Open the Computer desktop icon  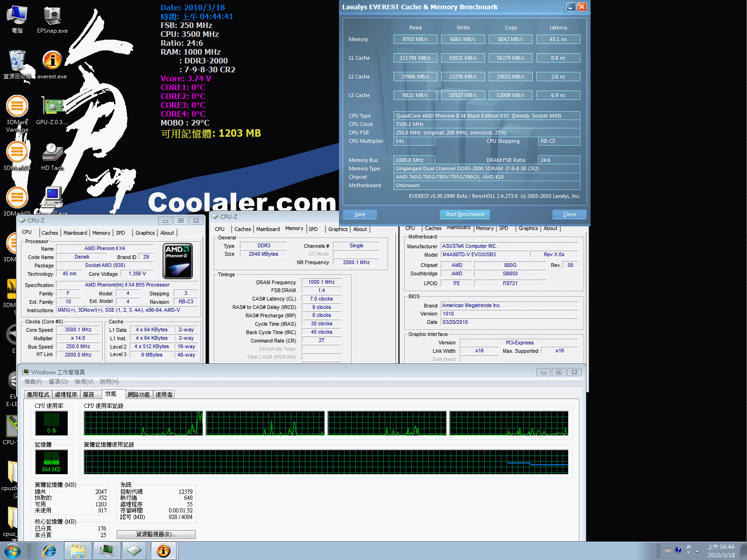pos(17,20)
